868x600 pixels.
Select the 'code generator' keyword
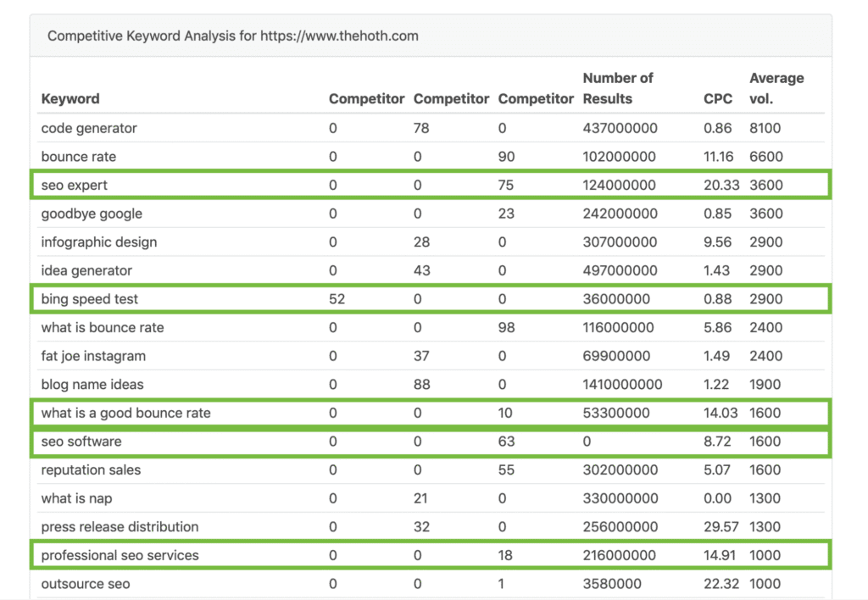pyautogui.click(x=89, y=129)
